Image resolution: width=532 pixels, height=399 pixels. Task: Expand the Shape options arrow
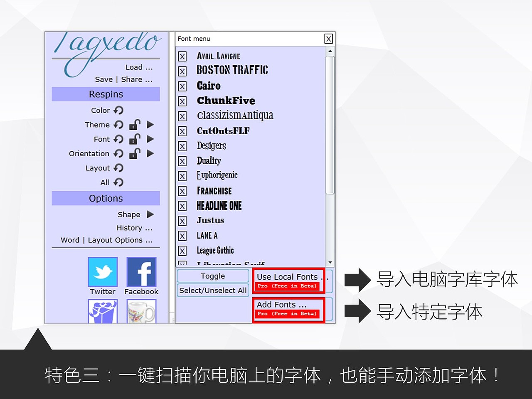pyautogui.click(x=150, y=214)
